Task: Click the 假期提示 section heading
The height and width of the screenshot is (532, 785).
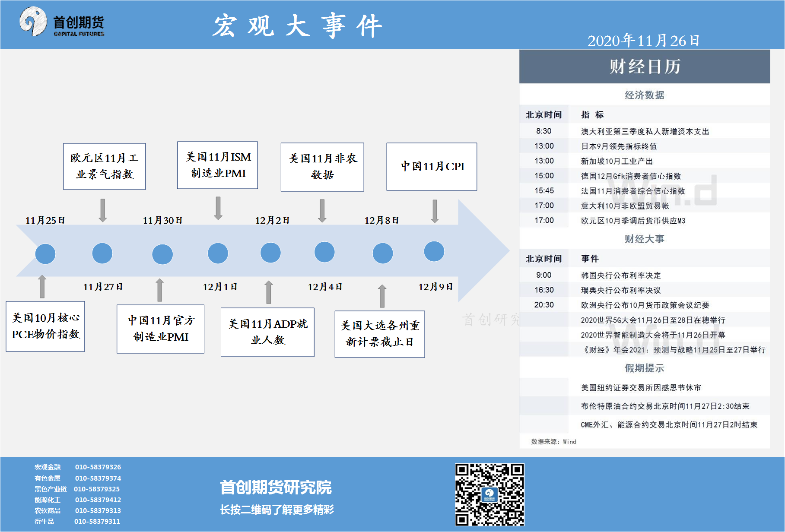Action: 645,368
